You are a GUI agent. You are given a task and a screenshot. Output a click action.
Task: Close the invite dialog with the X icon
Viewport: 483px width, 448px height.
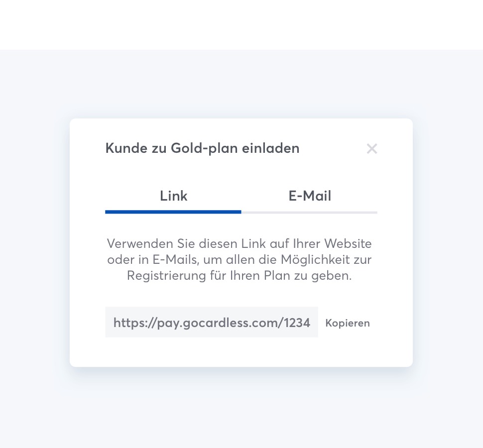(x=371, y=148)
